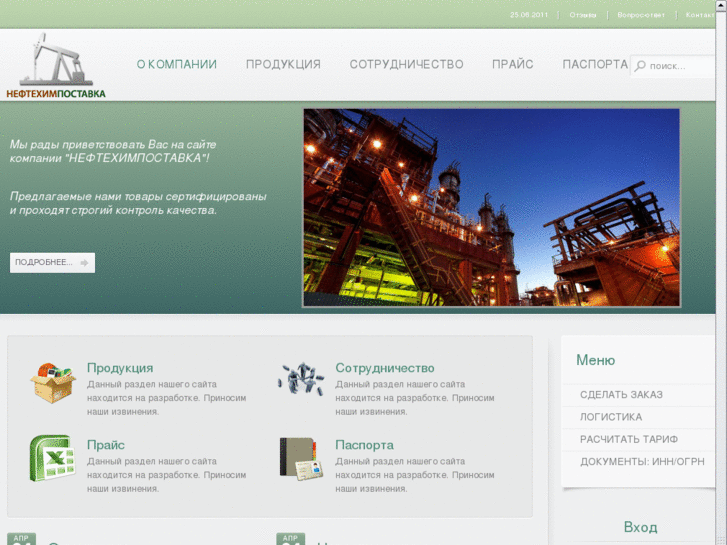727x545 pixels.
Task: Open the ПРОДУКЦИЯ navigation item
Action: pos(283,64)
